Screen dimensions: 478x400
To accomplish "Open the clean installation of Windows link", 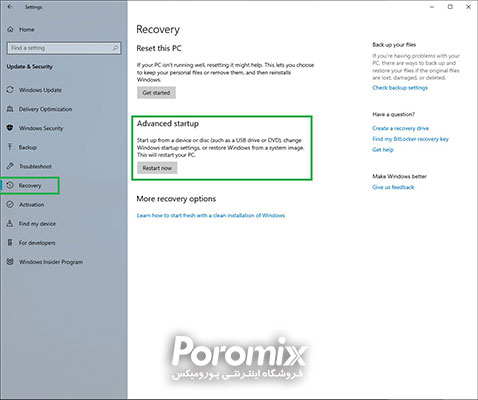I will (x=211, y=215).
